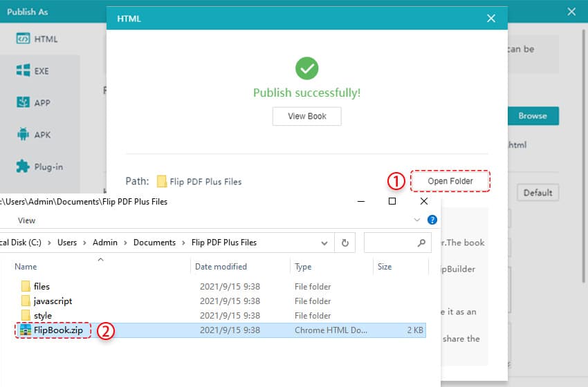Click the green publish success checkmark
This screenshot has height=387, width=588.
coord(306,68)
